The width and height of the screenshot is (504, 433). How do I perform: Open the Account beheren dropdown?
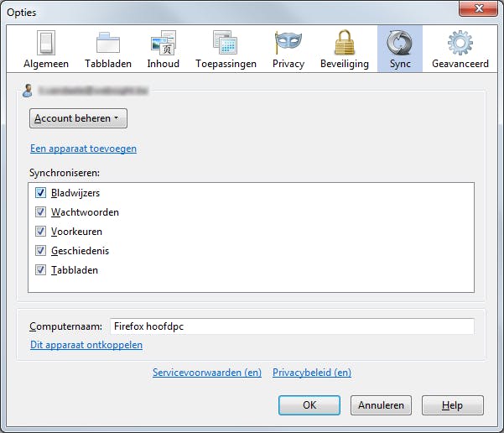coord(78,118)
